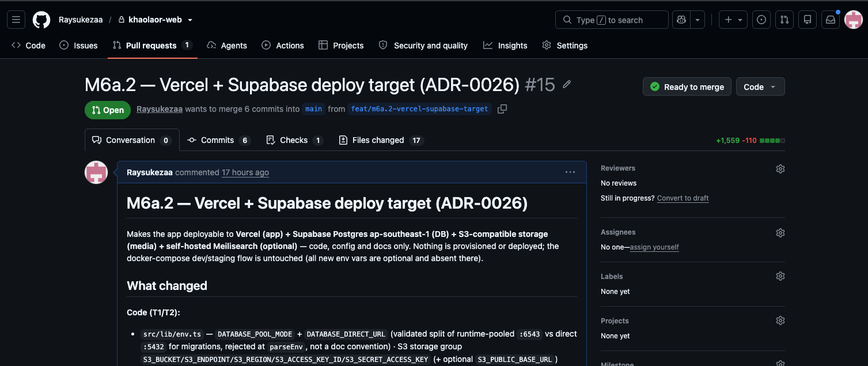Click the src/lib/env.ts code text

pos(172,334)
